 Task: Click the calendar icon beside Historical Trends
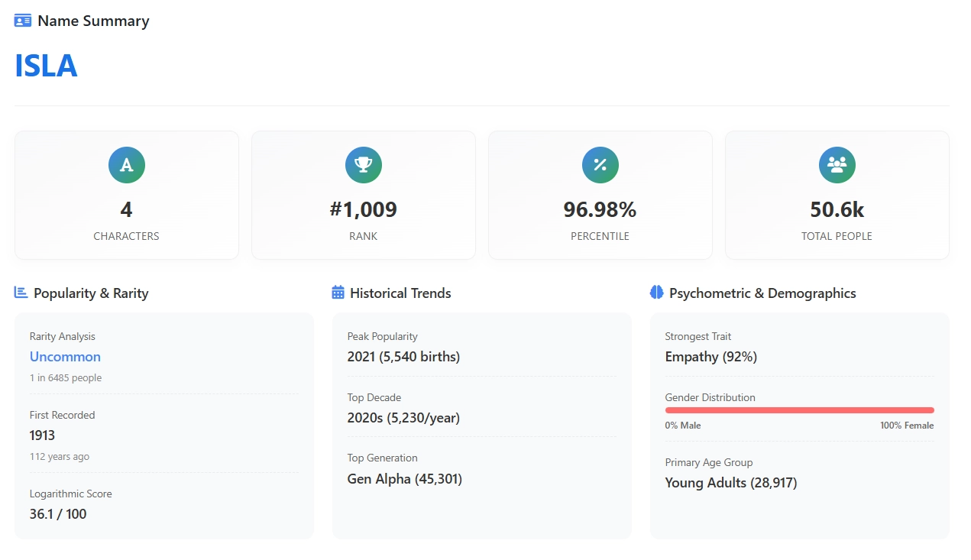(338, 293)
